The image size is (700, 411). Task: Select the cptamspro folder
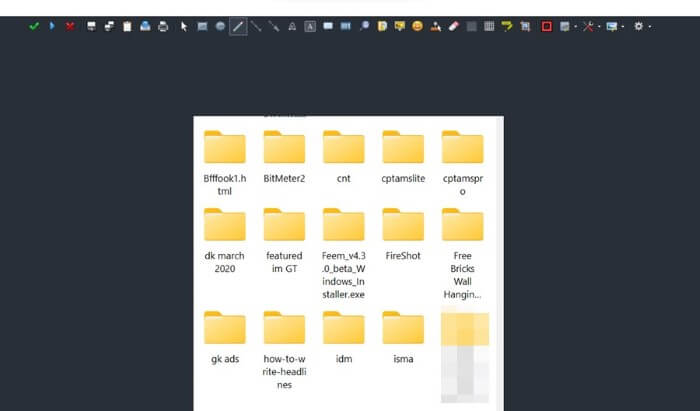click(x=462, y=163)
